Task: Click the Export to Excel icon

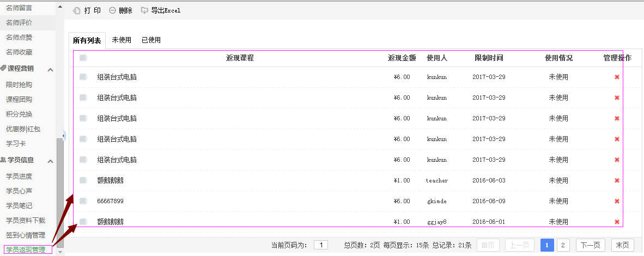Action: [144, 10]
